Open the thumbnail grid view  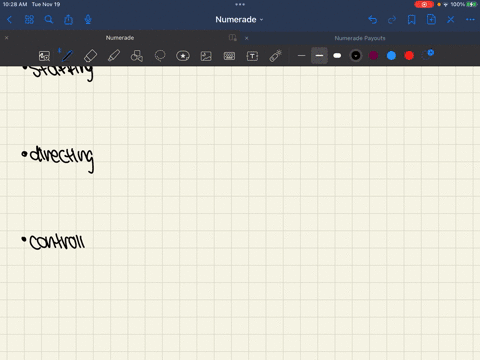29,20
